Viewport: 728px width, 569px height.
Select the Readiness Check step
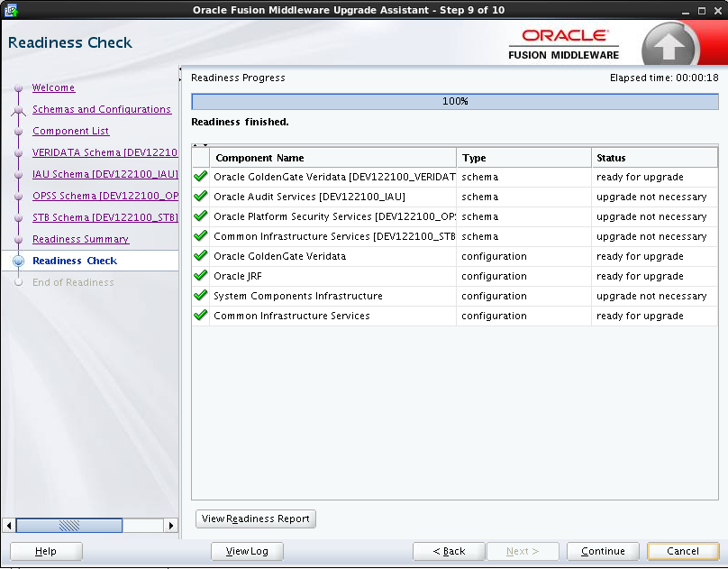pos(75,261)
